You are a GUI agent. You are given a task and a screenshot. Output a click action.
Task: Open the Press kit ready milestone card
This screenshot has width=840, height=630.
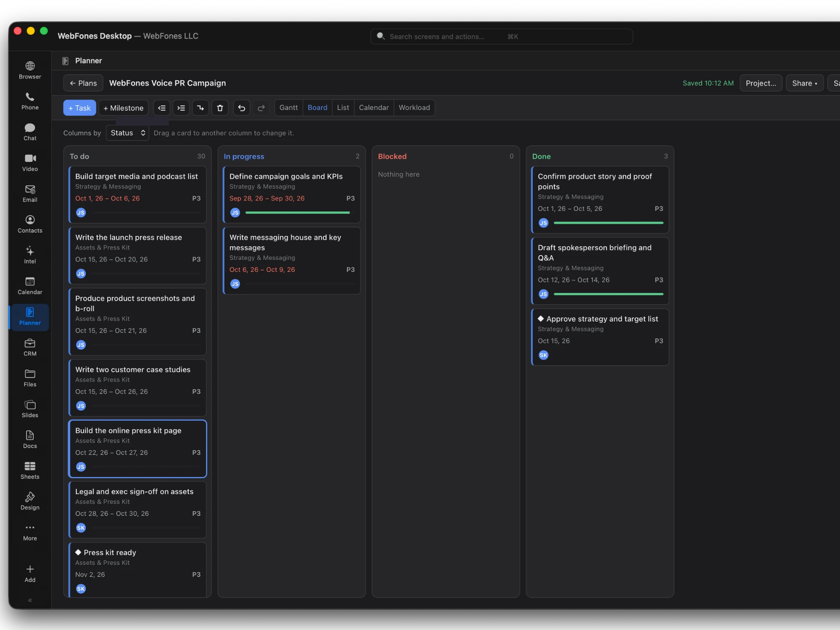(137, 570)
